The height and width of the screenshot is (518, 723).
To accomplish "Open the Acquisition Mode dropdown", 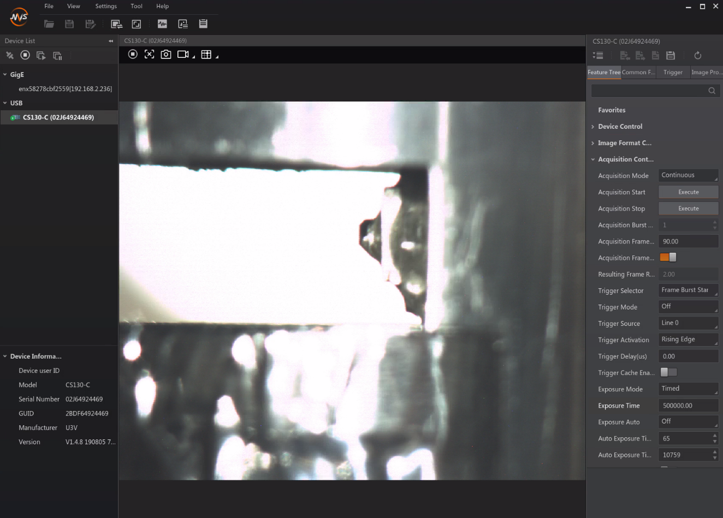I will click(688, 176).
